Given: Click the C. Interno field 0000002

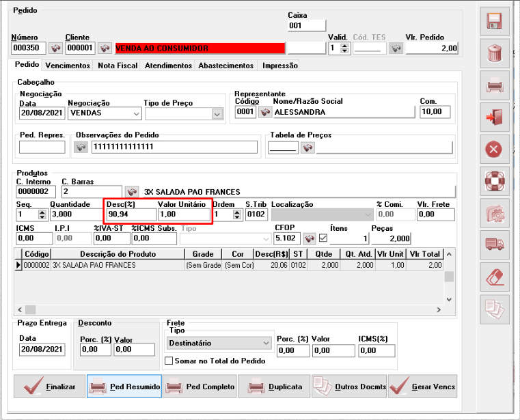Looking at the screenshot, I should tap(36, 192).
